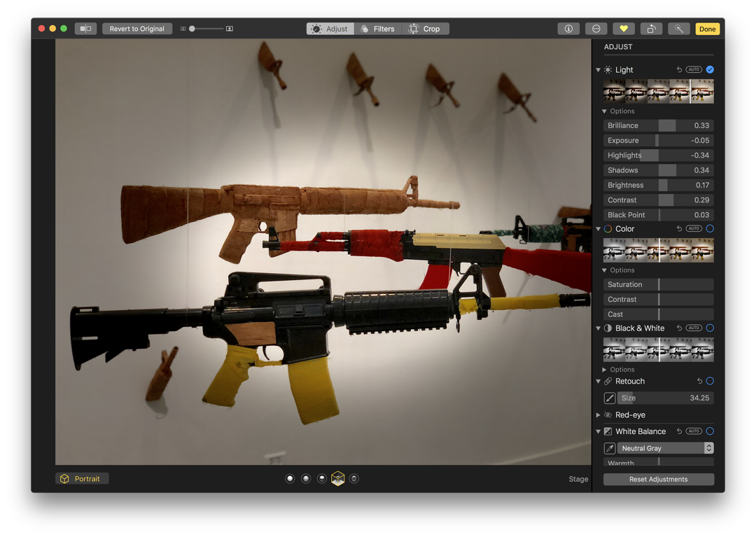Undo Retouch changes arrow icon
This screenshot has height=537, width=756.
[699, 381]
